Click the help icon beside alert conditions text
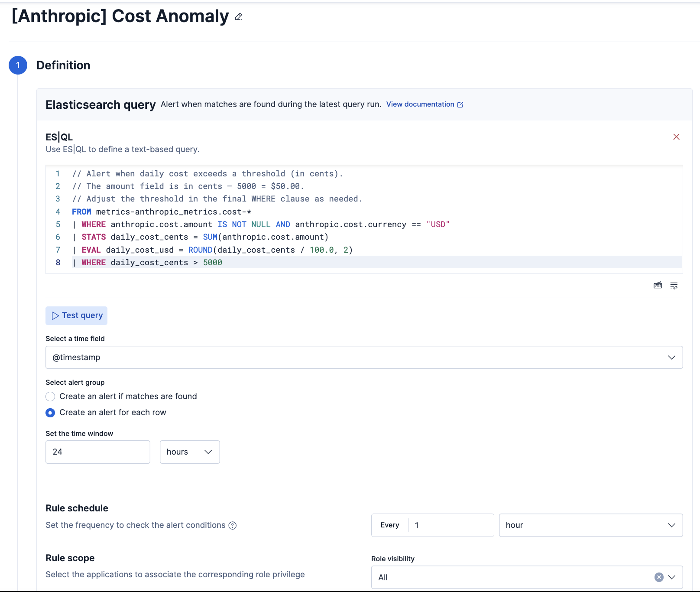The height and width of the screenshot is (592, 700). tap(233, 525)
